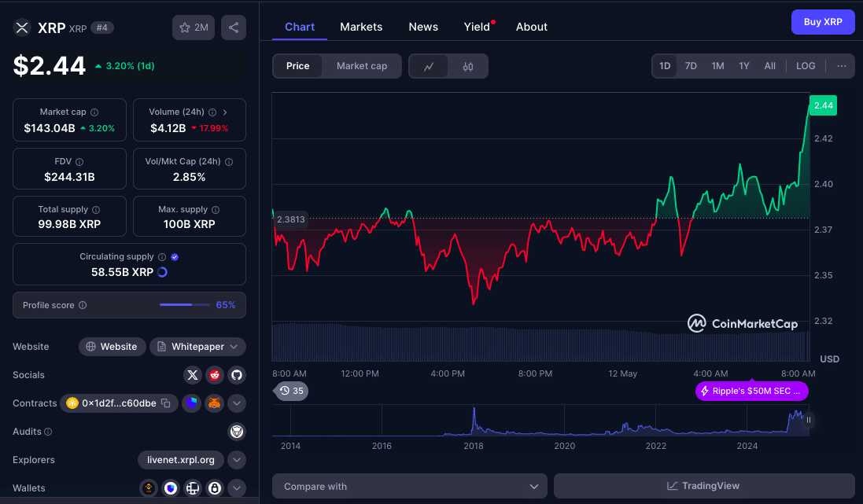Expand the Explorers list chevron

click(x=237, y=460)
